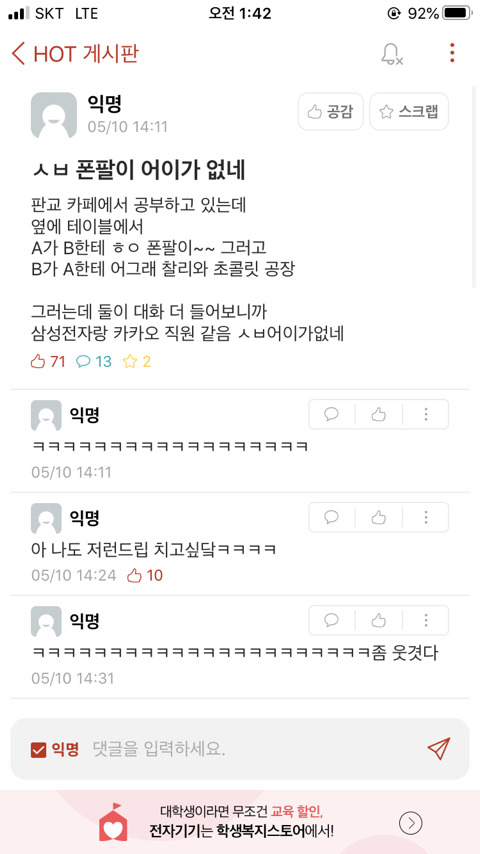The image size is (480, 854).
Task: Reply to the 좀 웃겻다 comment
Action: click(x=331, y=620)
